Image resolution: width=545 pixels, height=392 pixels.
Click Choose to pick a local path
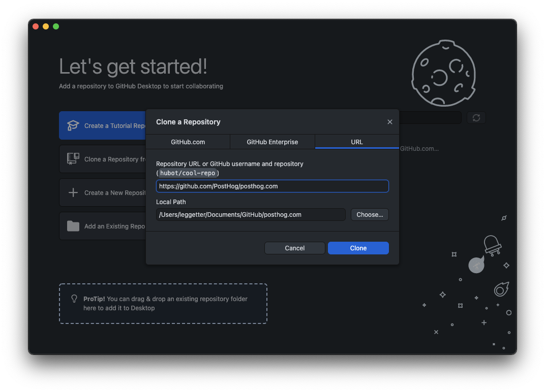click(x=370, y=214)
